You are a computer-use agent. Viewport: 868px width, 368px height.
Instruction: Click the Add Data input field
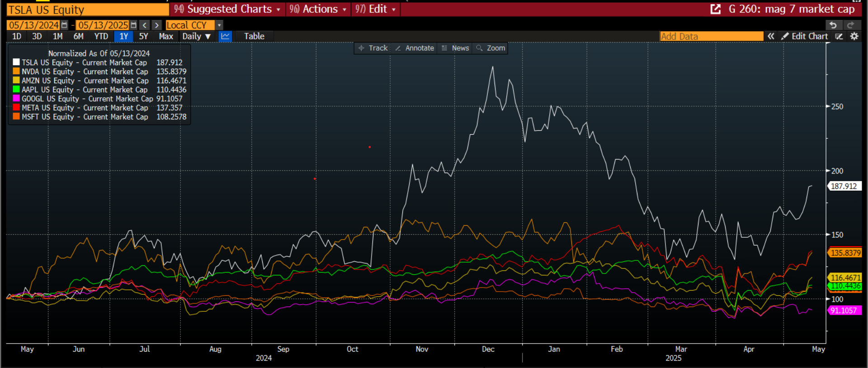coord(711,36)
